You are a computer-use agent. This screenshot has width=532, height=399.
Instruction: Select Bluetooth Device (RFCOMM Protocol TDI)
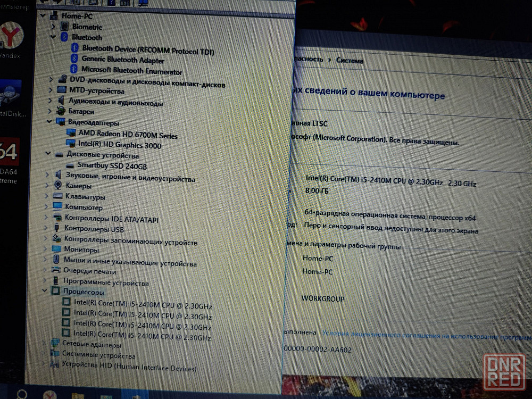point(148,50)
